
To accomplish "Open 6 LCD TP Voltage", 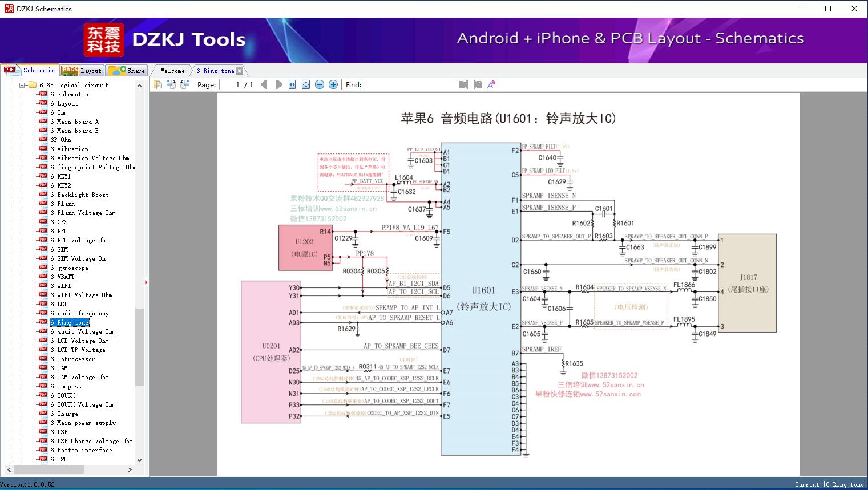I will coord(78,350).
